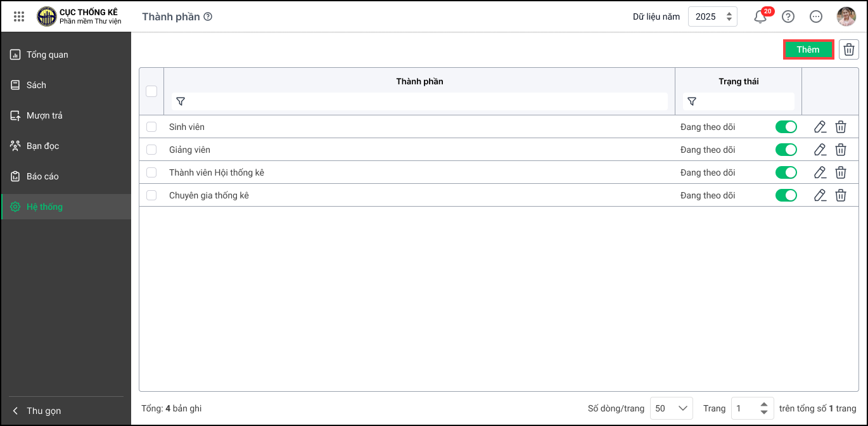Go to Mượn trả in the sidebar

tap(44, 115)
